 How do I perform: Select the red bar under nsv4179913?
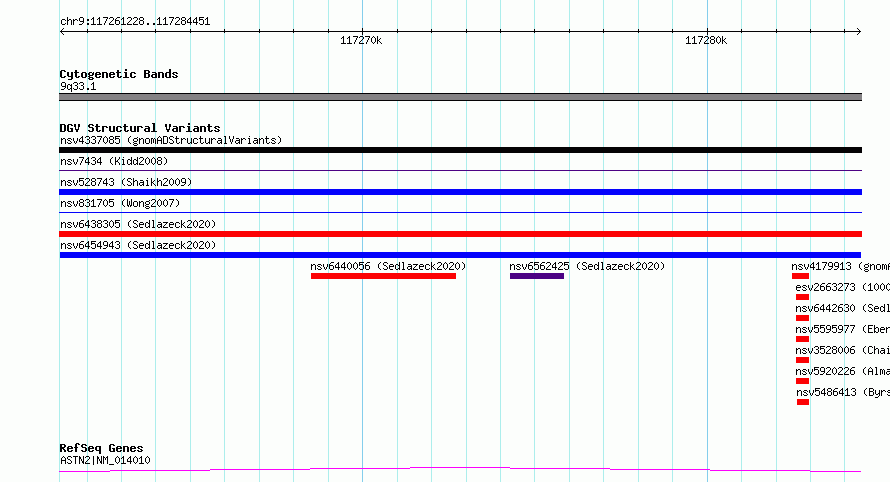[x=800, y=276]
